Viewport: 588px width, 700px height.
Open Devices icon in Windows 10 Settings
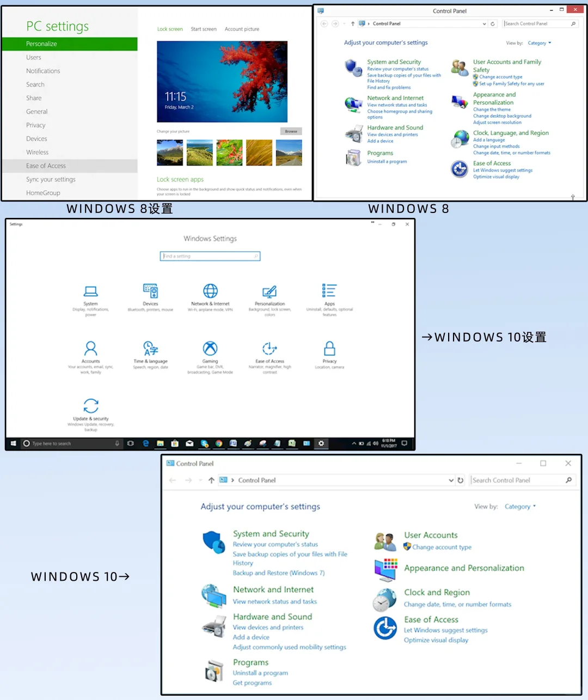pos(150,291)
